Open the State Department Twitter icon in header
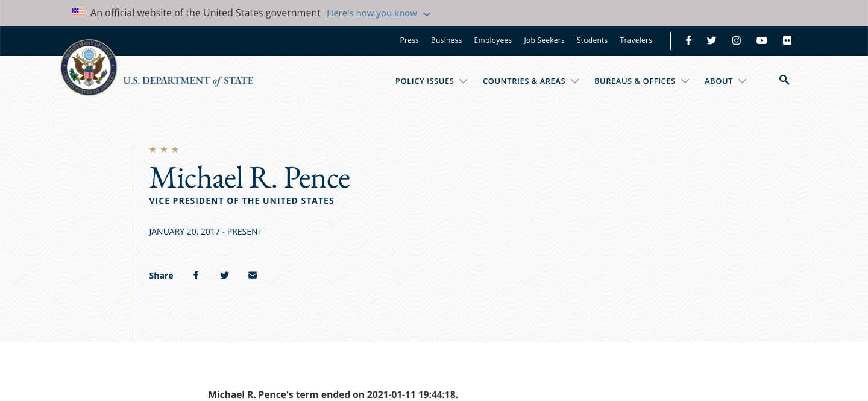The width and height of the screenshot is (868, 401). click(711, 40)
